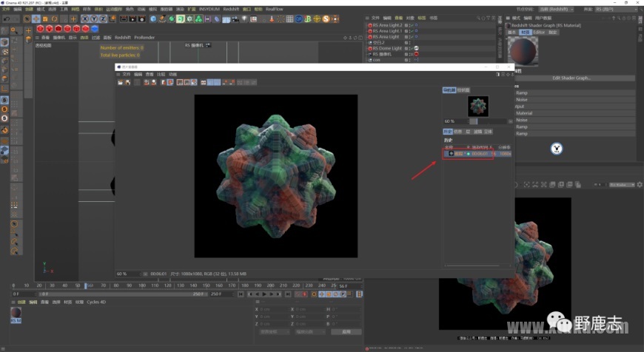The image size is (644, 352).
Task: Open INSYDIUM menu in menu bar
Action: point(209,9)
